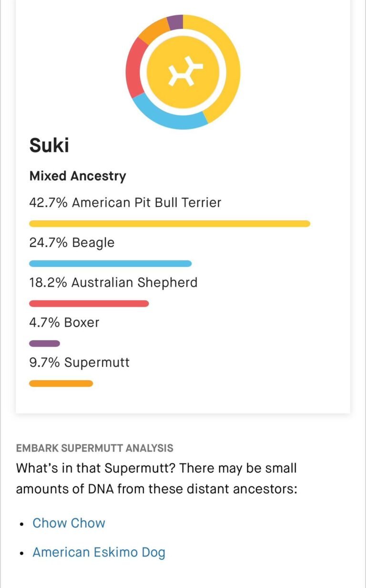The image size is (366, 588).
Task: Click the blue Beagle percentage bar
Action: [111, 264]
